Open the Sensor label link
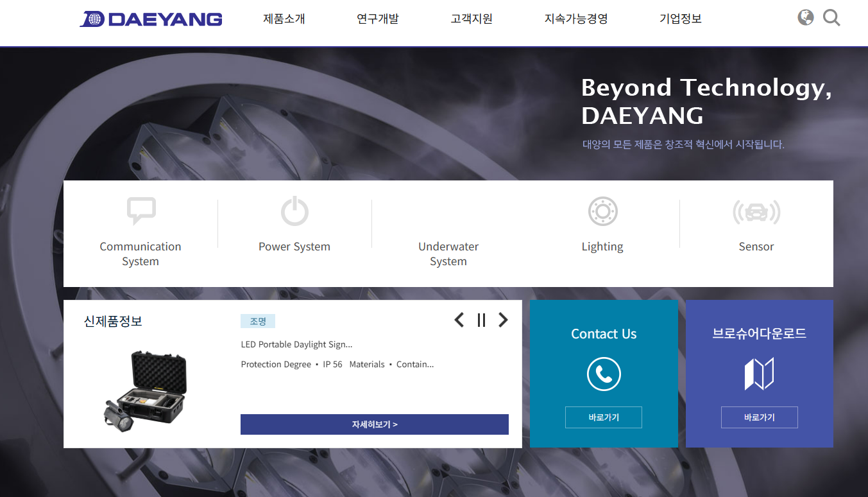Screen dimensions: 868x497 tap(756, 247)
